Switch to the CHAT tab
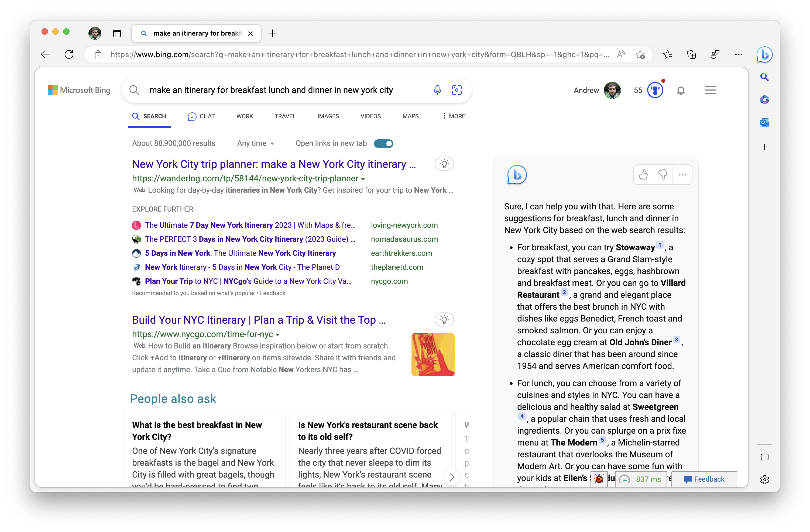The image size is (810, 532). (207, 116)
